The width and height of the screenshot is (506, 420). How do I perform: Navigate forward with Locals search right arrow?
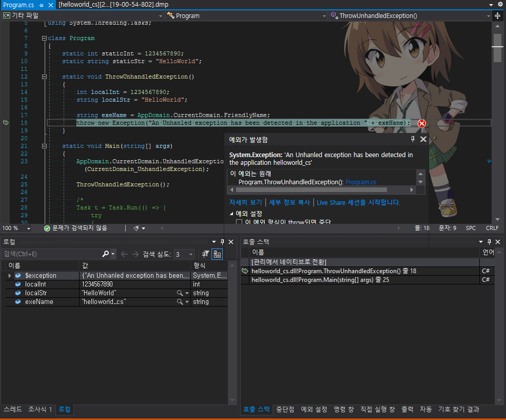[135, 254]
